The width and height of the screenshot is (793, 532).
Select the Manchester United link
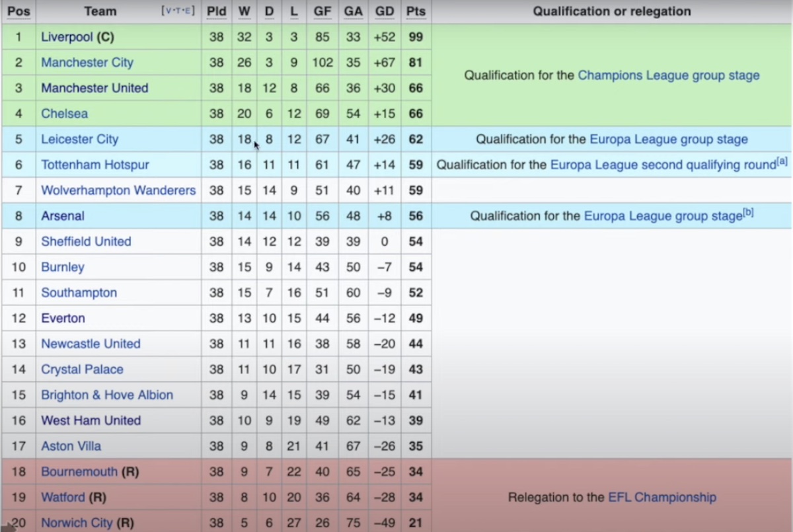point(94,88)
